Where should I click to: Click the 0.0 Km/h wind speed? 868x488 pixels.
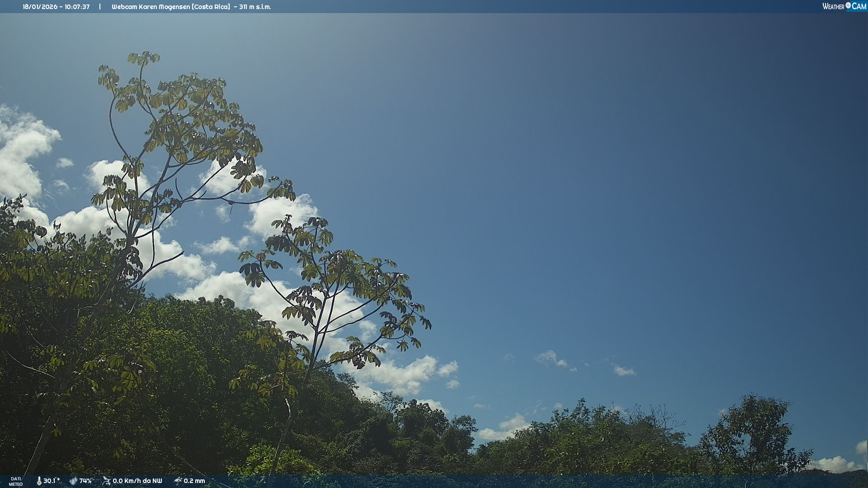tap(128, 481)
